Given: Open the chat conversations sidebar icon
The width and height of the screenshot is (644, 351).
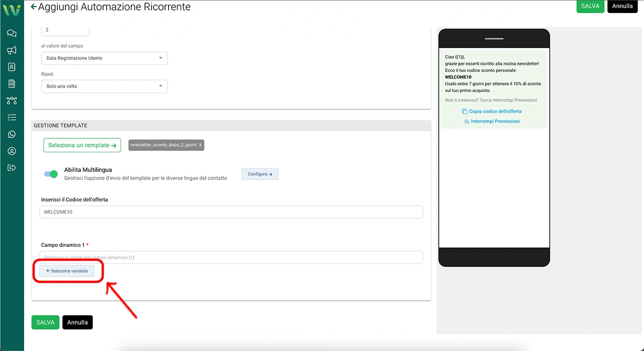Looking at the screenshot, I should click(12, 33).
